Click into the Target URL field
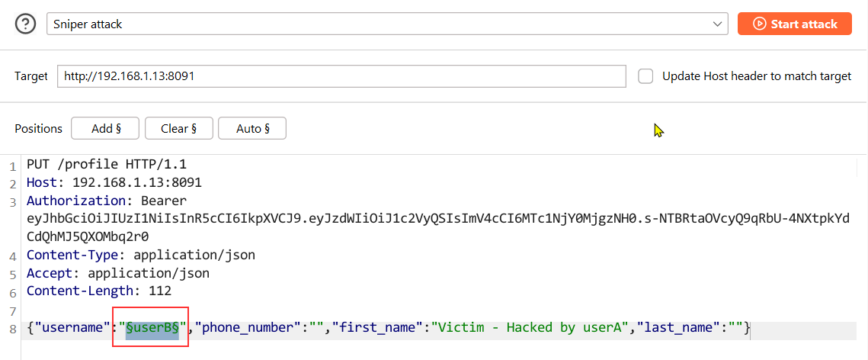868x360 pixels. click(341, 76)
